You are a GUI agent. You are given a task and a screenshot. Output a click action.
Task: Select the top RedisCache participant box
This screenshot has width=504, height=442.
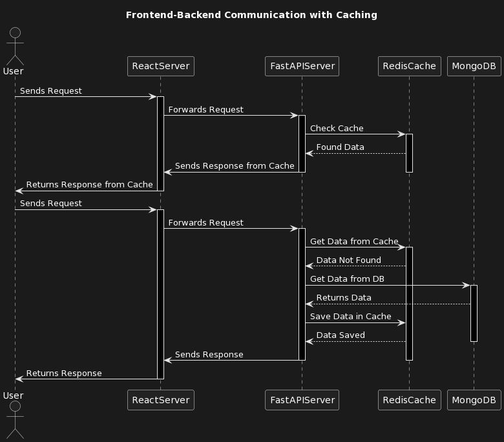click(409, 66)
